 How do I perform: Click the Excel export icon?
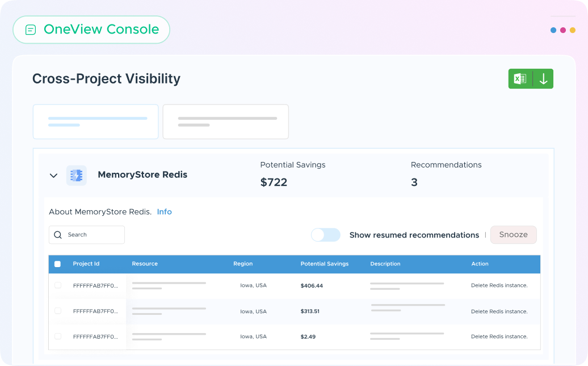pos(520,79)
